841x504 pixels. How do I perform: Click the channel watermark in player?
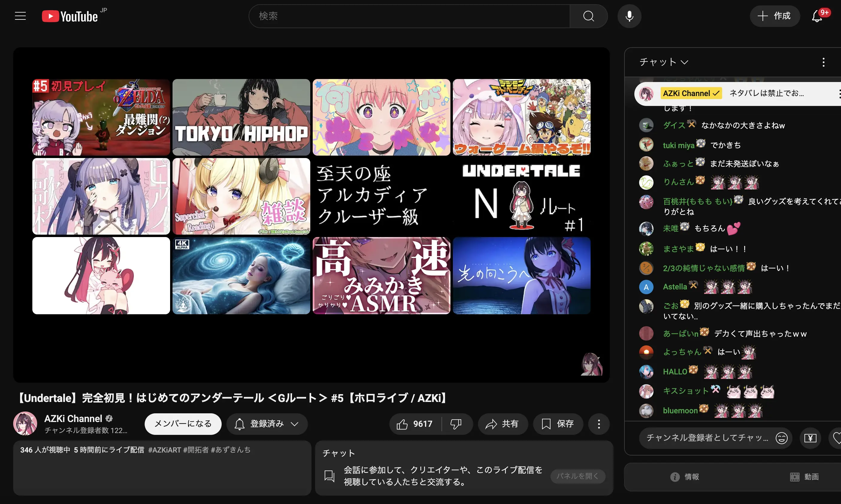coord(592,364)
